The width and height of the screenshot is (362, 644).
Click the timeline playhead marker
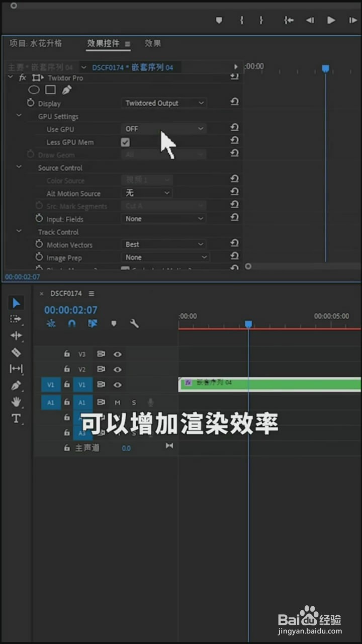(x=248, y=325)
